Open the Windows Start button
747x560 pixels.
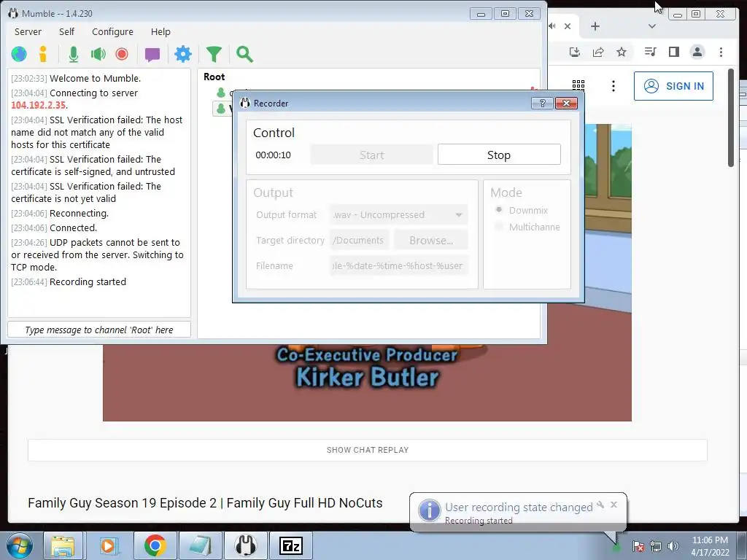pos(19,545)
